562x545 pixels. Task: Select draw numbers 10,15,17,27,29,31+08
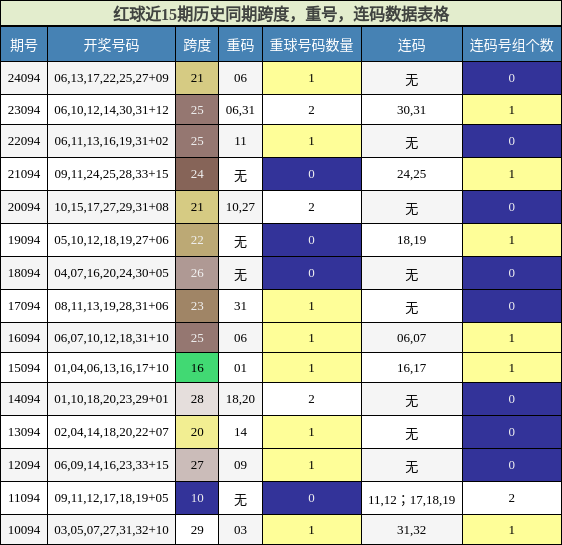(x=111, y=207)
